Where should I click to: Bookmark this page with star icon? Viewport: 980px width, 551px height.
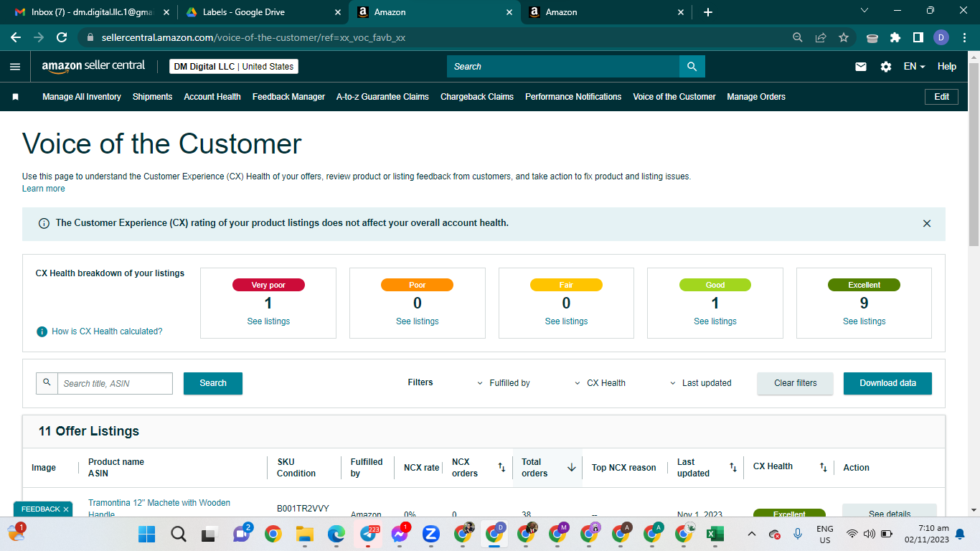click(844, 37)
